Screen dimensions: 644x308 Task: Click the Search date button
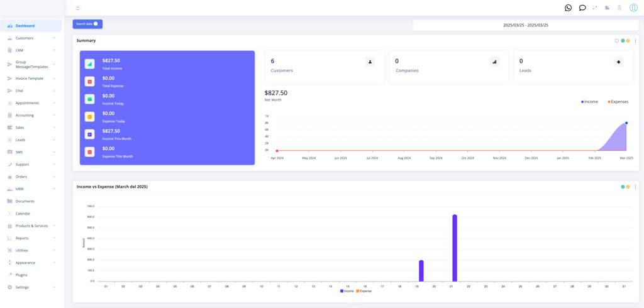87,24
